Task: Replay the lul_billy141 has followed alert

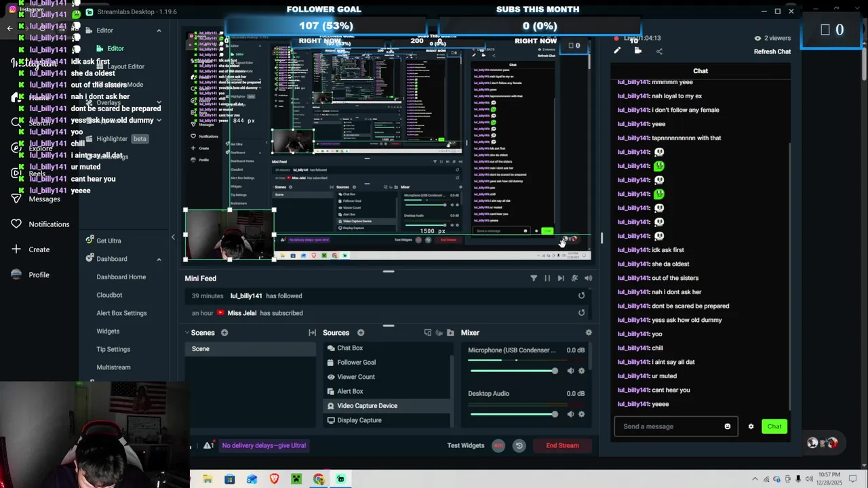Action: tap(581, 296)
